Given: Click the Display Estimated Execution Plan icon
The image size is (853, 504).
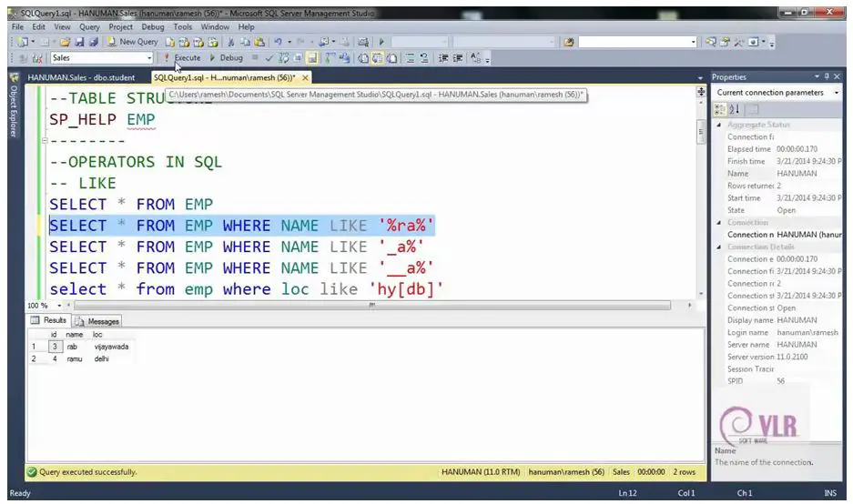Looking at the screenshot, I should pyautogui.click(x=283, y=58).
